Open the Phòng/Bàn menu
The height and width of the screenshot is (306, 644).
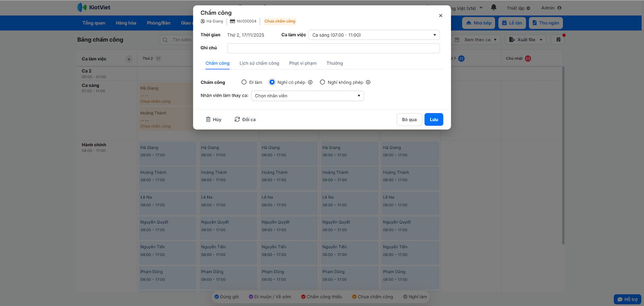(x=159, y=23)
